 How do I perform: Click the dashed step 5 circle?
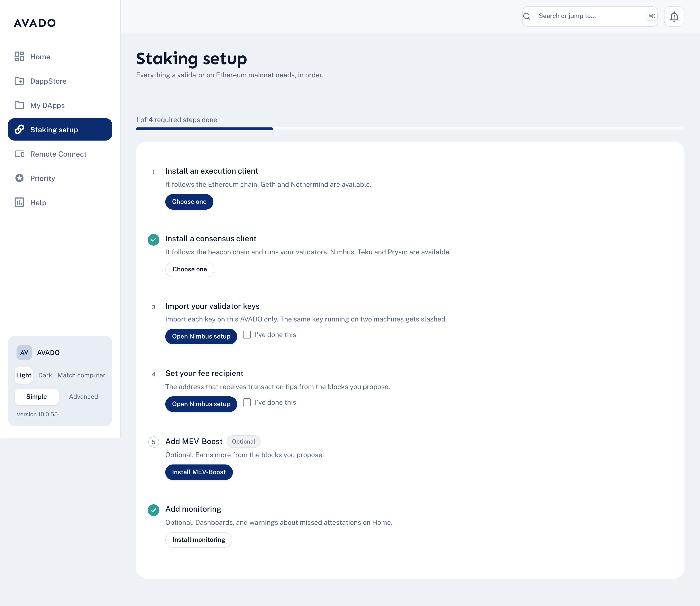[x=153, y=442]
